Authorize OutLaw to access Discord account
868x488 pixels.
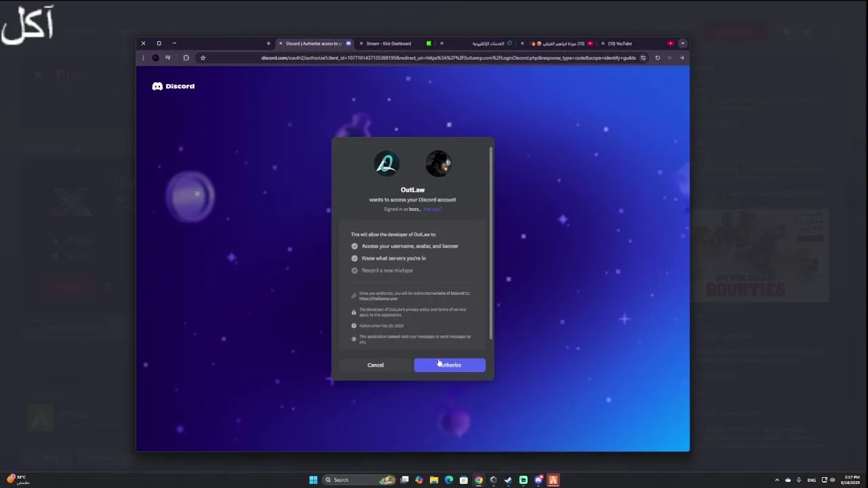[450, 365]
